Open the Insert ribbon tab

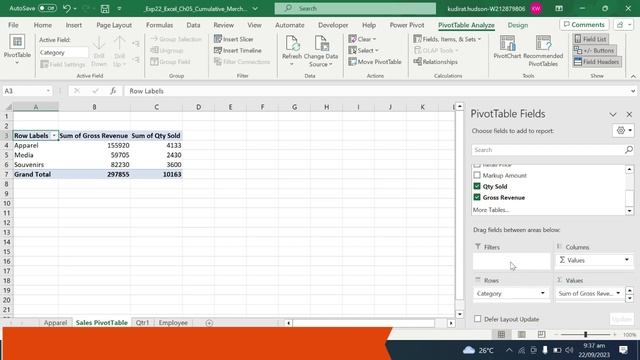[74, 25]
